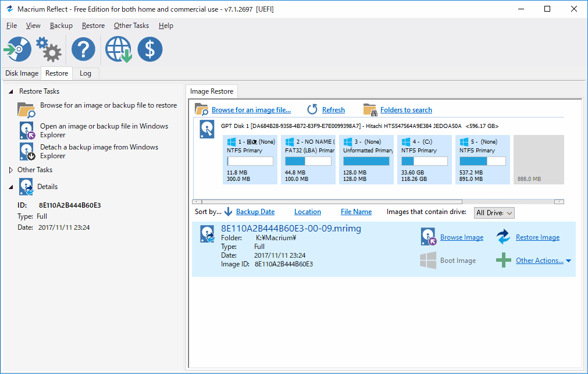Click the circular Refresh arrow icon

(x=312, y=109)
